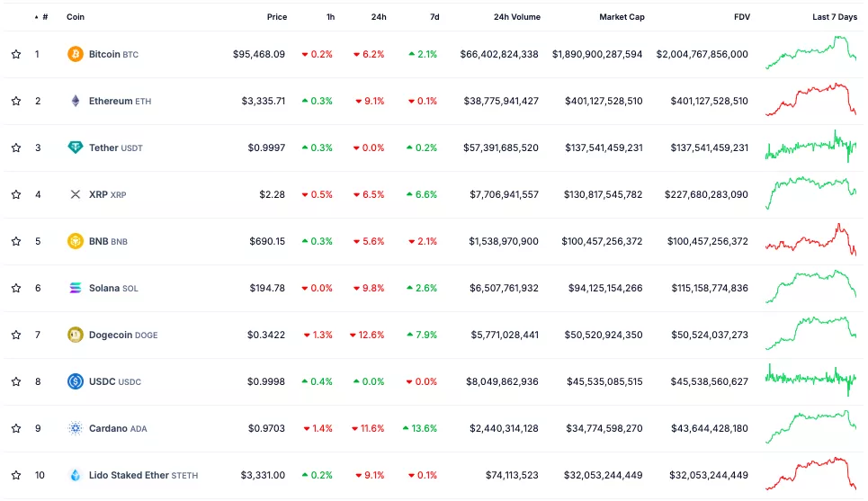Click the Solana striped logo icon
This screenshot has width=868, height=501.
pos(76,288)
